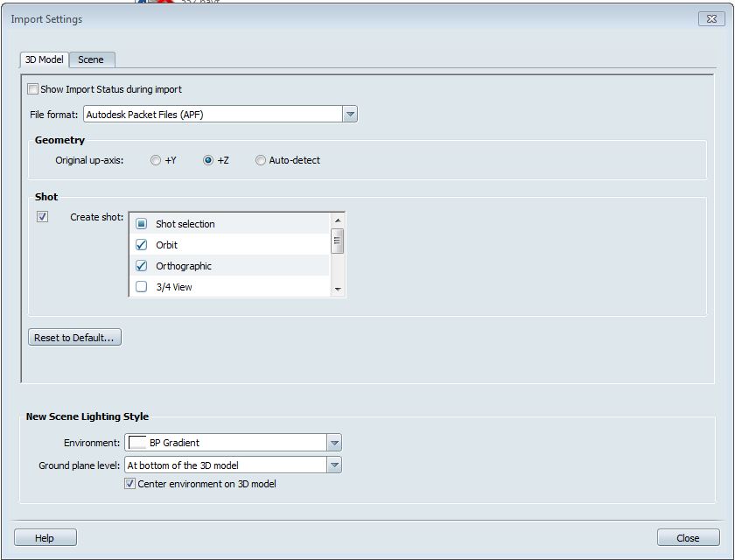This screenshot has width=735, height=560.
Task: Uncheck the Create shot checkbox
Action: click(x=43, y=217)
